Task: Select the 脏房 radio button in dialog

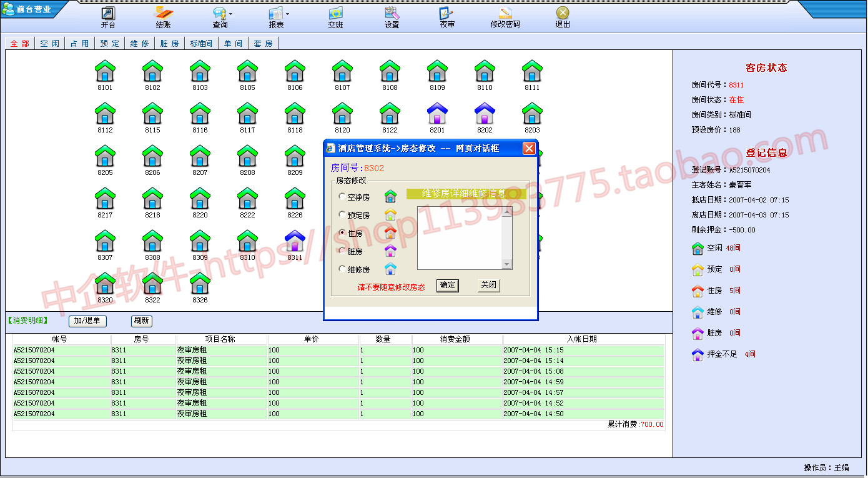Action: [x=342, y=251]
